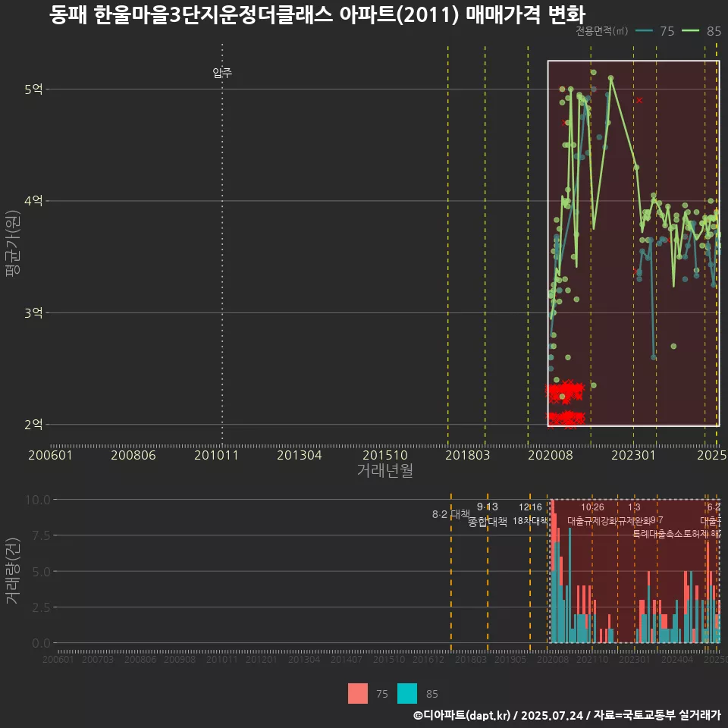Image resolution: width=728 pixels, height=728 pixels.
Task: Click the 8·2 대책 policy annotation
Action: (x=451, y=514)
